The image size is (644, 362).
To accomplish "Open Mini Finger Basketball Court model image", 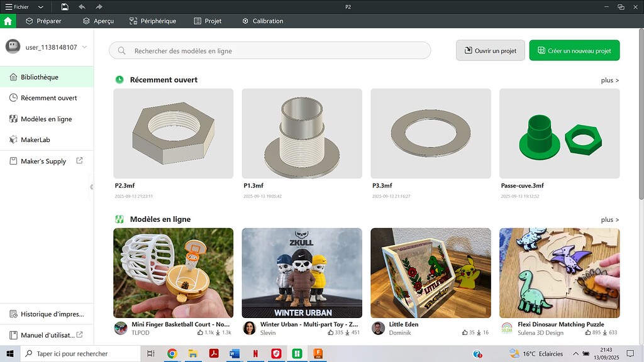I will 174,273.
